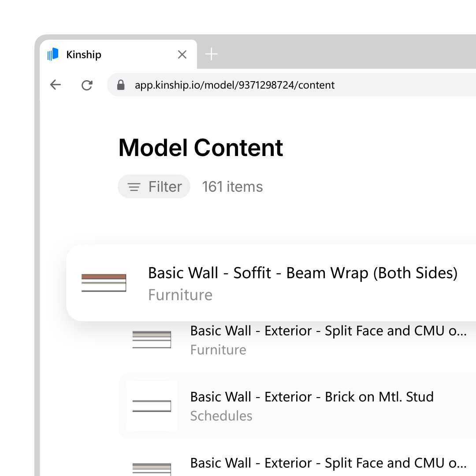Open the Filter button

point(154,186)
